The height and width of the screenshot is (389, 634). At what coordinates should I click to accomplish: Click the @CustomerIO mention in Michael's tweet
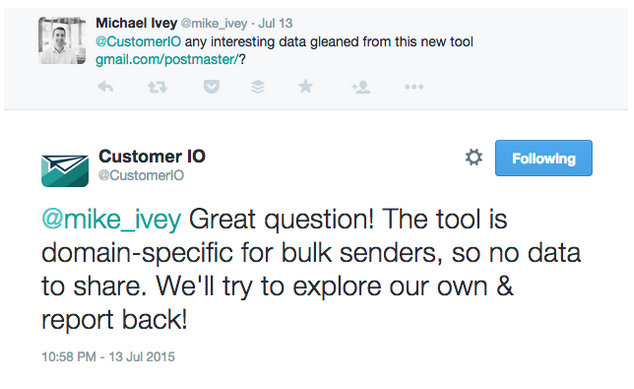pos(138,42)
